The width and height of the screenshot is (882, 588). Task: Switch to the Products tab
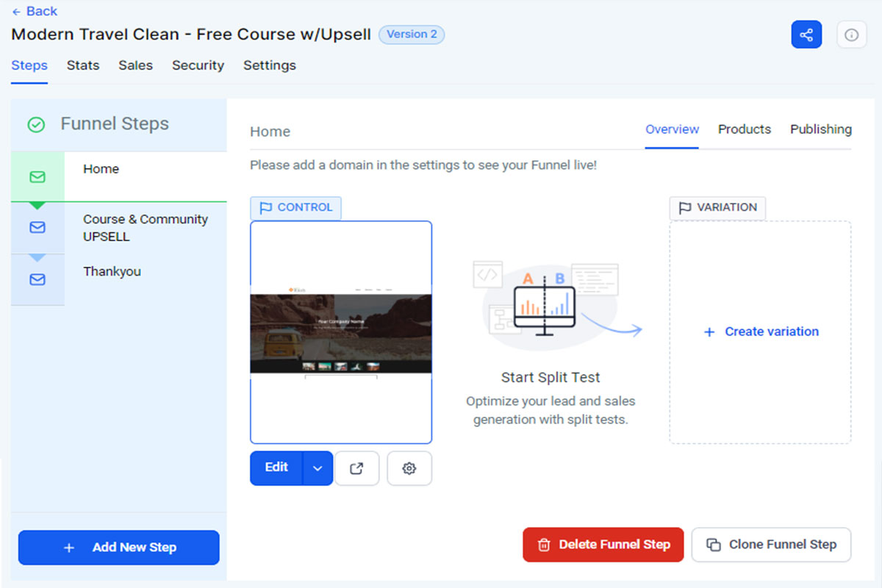[x=744, y=129]
